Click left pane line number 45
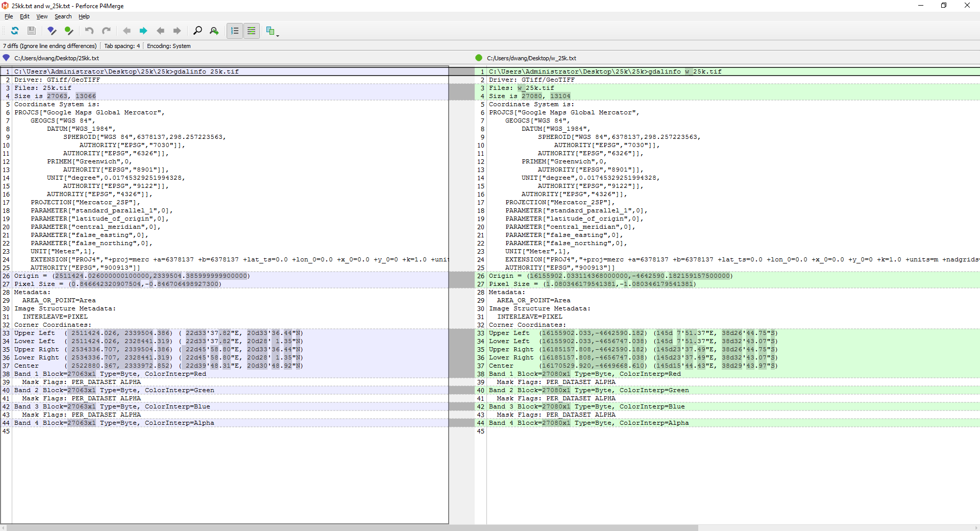Viewport: 980px width, 531px height. tap(6, 431)
